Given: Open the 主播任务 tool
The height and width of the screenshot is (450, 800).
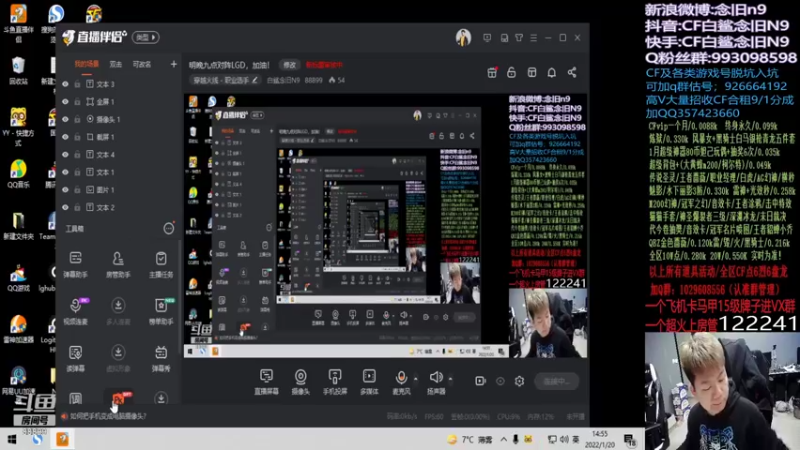Looking at the screenshot, I should 161,264.
